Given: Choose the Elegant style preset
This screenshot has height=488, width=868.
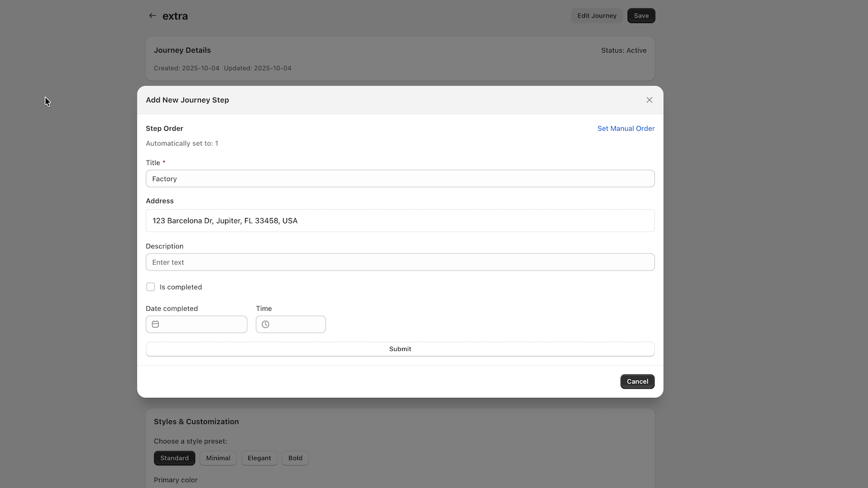Looking at the screenshot, I should [x=259, y=458].
